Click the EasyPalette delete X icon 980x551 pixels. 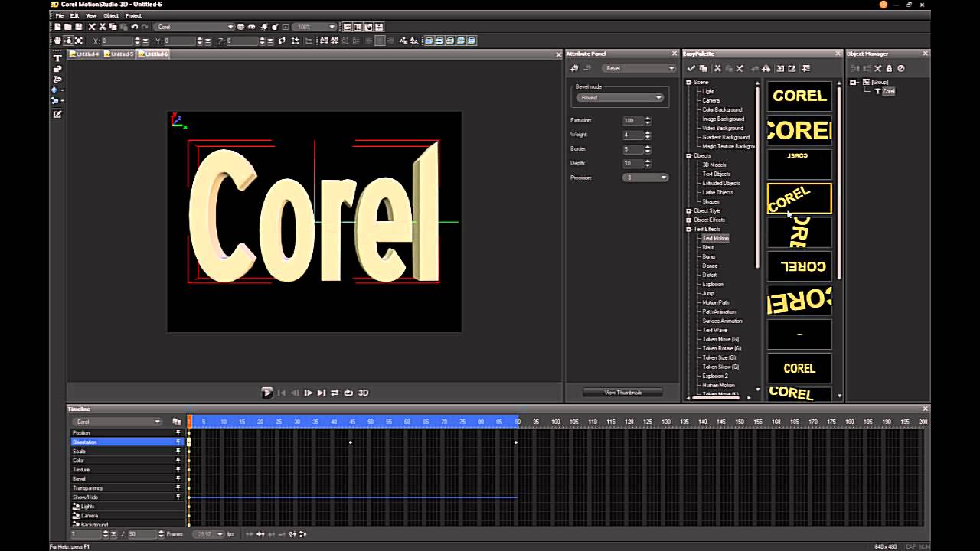tap(740, 68)
